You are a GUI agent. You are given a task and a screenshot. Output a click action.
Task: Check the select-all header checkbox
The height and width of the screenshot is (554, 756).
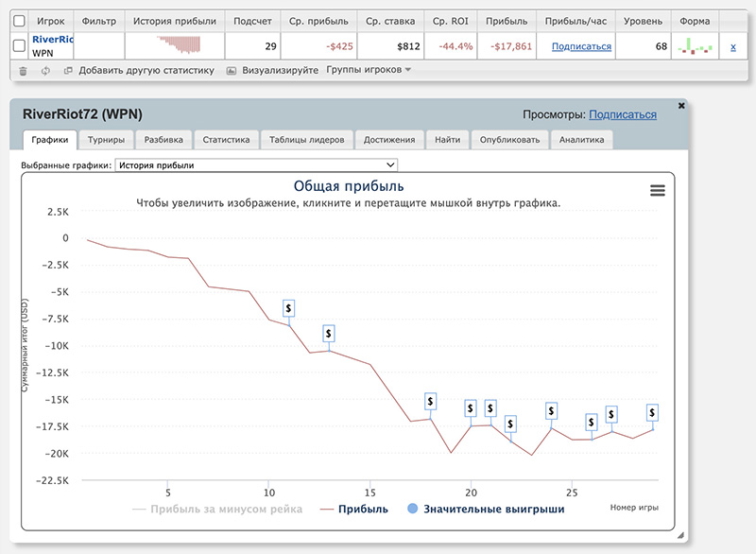click(19, 20)
